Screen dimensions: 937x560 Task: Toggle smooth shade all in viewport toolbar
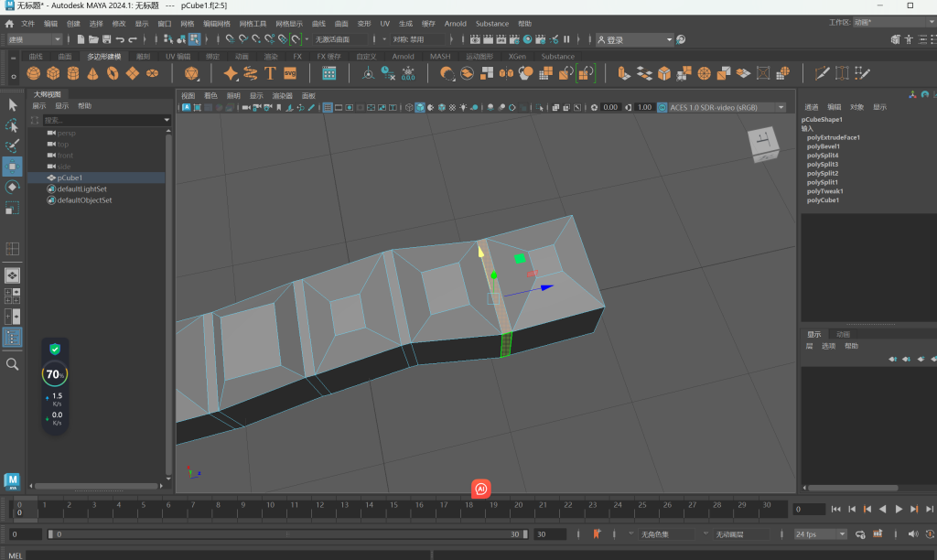420,108
